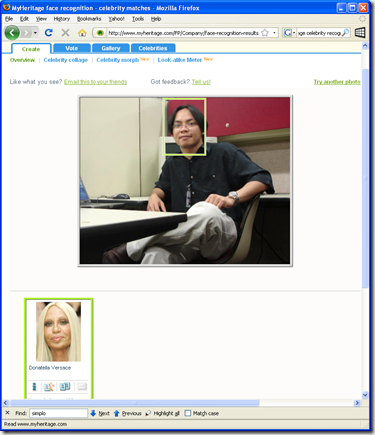Click the Try another photo link
The height and width of the screenshot is (435, 375).
point(337,82)
